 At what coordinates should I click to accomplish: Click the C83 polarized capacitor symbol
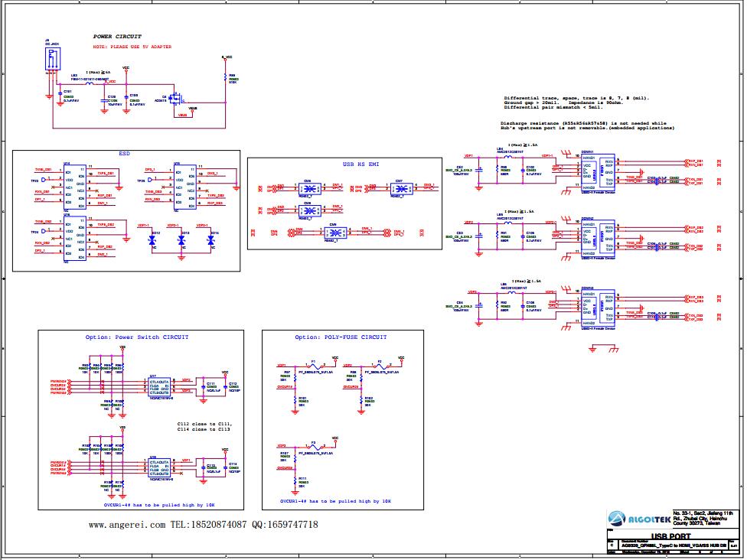tap(479, 236)
